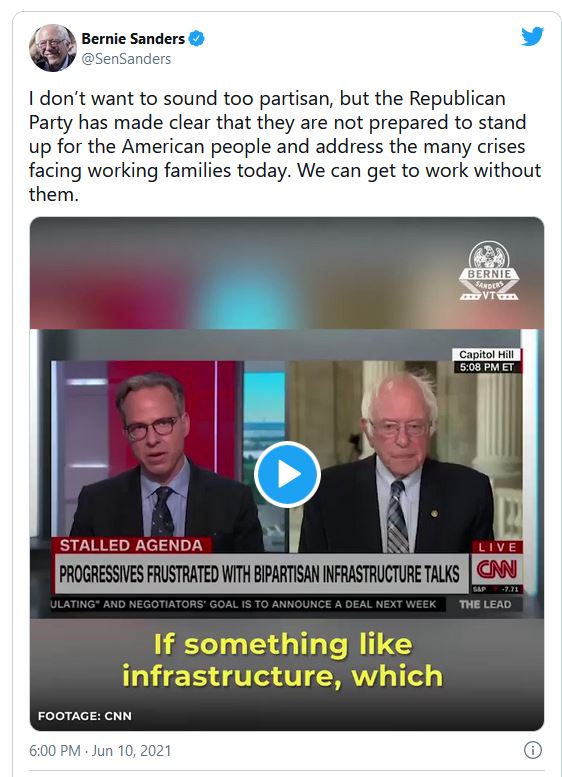The width and height of the screenshot is (562, 777).
Task: Click the tweet body text
Action: [x=285, y=146]
